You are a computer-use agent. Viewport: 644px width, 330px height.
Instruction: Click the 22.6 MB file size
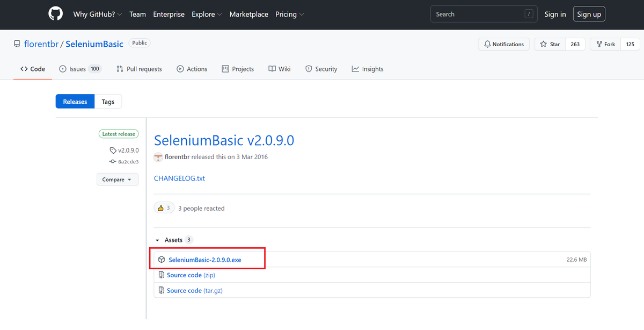pos(576,260)
